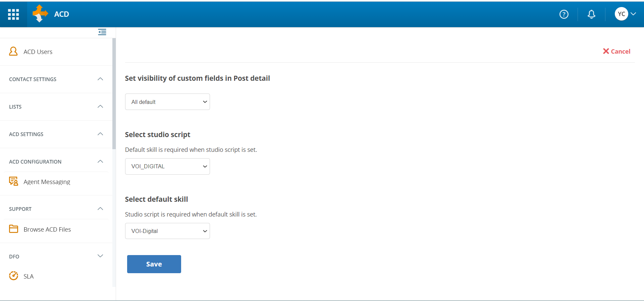The height and width of the screenshot is (301, 644).
Task: Collapse sidebar with the menu toggle icon
Action: point(102,32)
